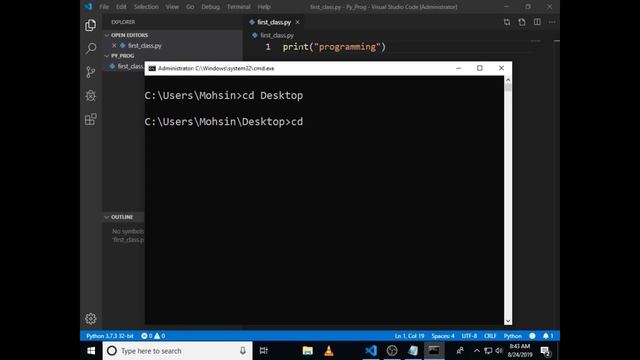The height and width of the screenshot is (360, 640).
Task: Click the taskbar clock showing 8:43 AM
Action: click(x=520, y=351)
